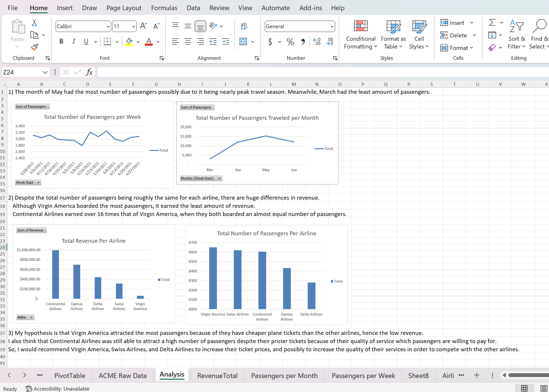Apply the yellow fill color
The image size is (549, 392).
coord(129,42)
